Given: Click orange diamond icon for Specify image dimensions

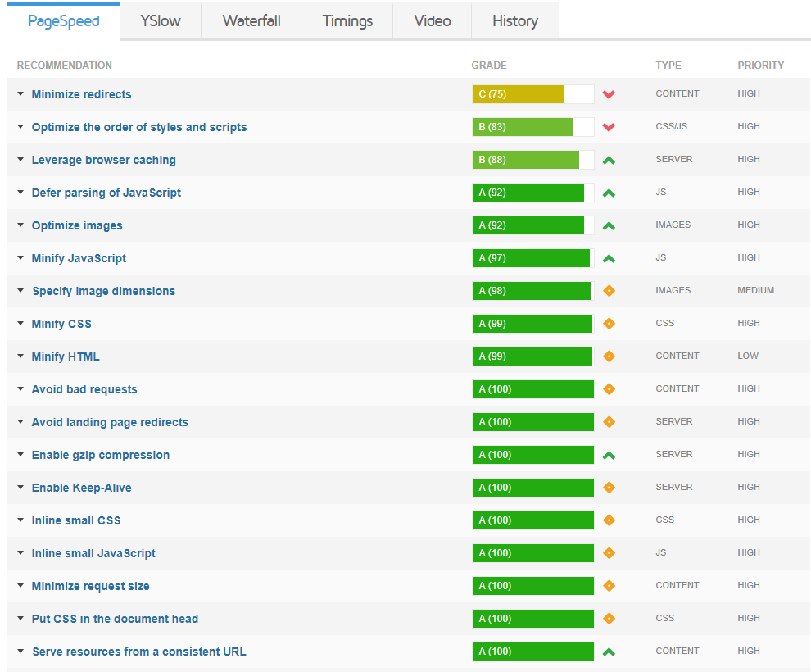Looking at the screenshot, I should [609, 291].
